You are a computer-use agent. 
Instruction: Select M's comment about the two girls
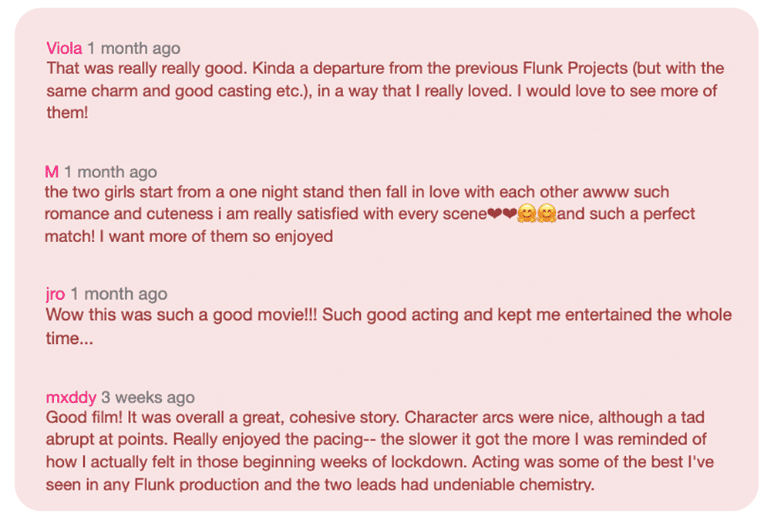click(x=370, y=214)
